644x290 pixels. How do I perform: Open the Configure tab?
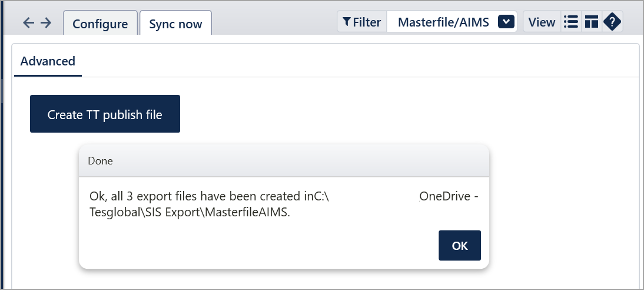click(100, 23)
